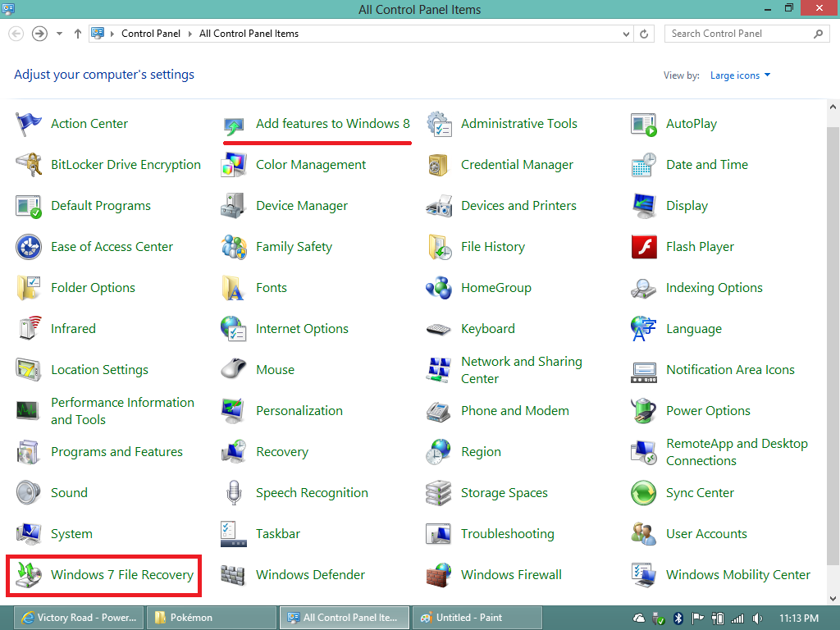The height and width of the screenshot is (630, 840).
Task: Click the vertical scrollbar down arrow
Action: coord(833,598)
